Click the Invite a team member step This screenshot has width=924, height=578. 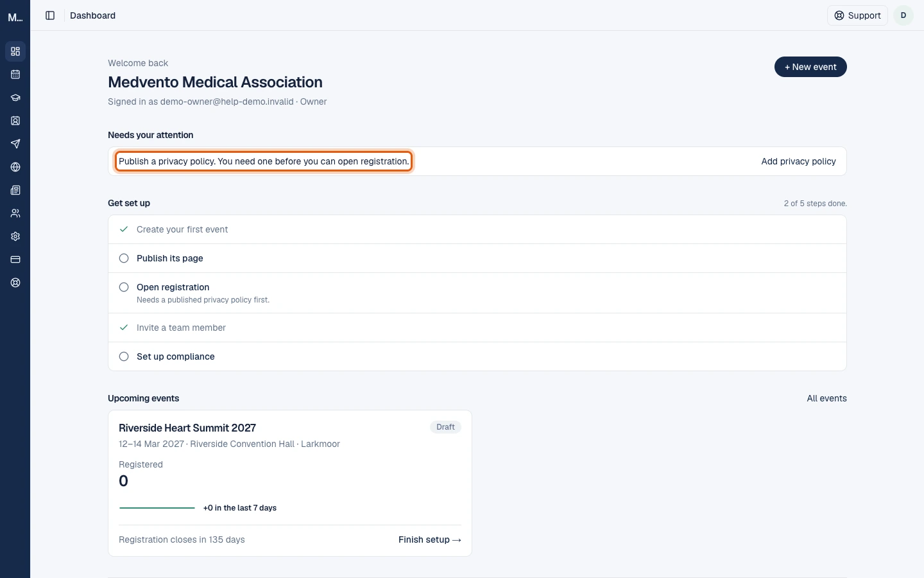click(x=477, y=328)
